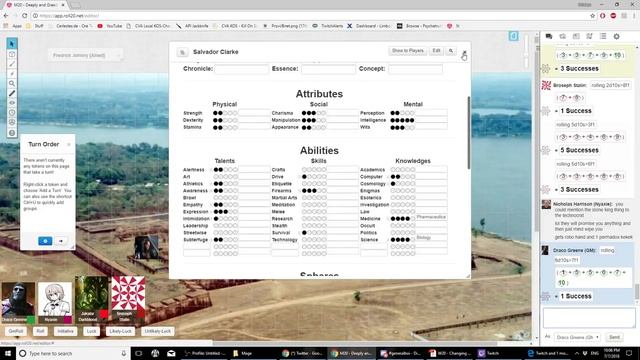Click Edit on Salvador Clarke sheet

pos(436,51)
